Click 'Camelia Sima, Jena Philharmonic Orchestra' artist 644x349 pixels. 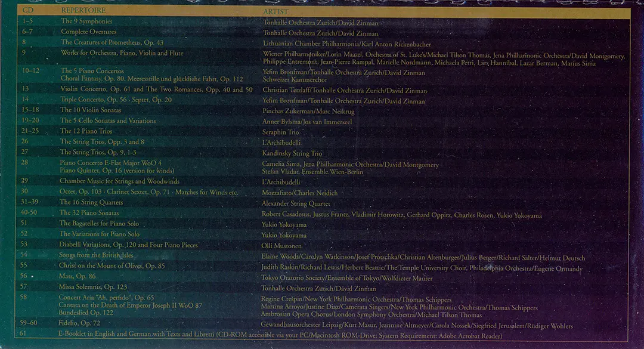pos(351,165)
